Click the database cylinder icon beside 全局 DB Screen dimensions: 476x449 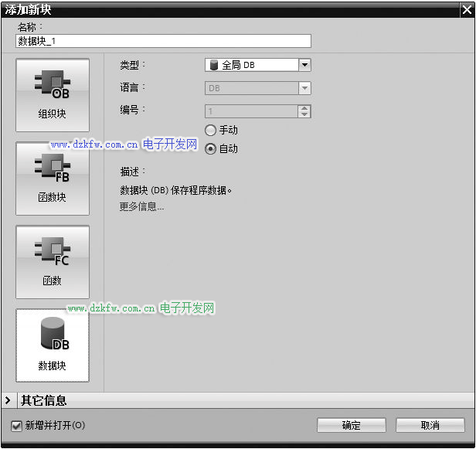[x=213, y=66]
